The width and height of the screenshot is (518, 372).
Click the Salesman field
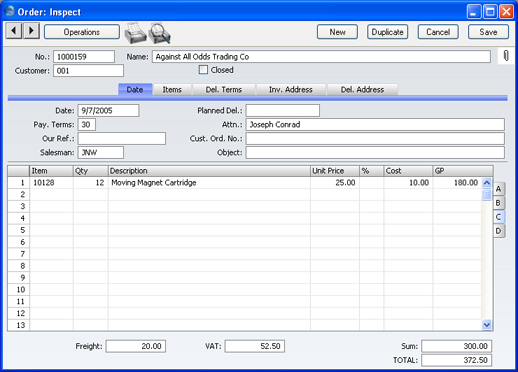pos(101,153)
